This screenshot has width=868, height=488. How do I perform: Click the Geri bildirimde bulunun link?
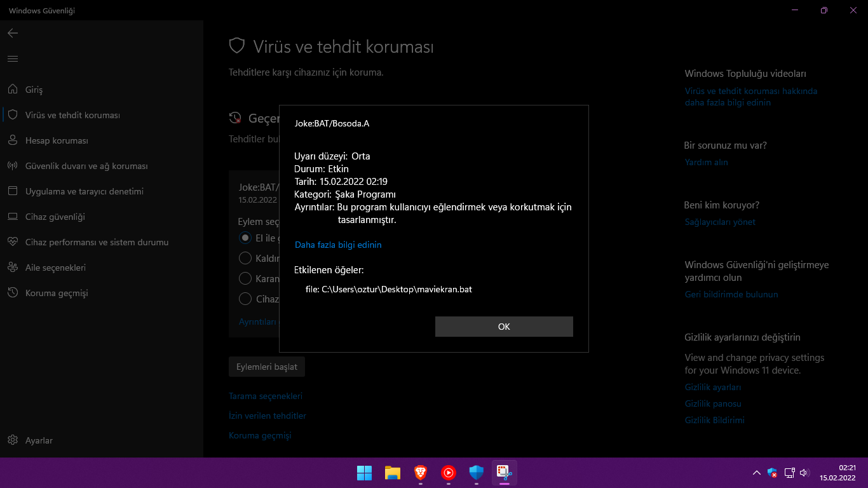click(731, 294)
